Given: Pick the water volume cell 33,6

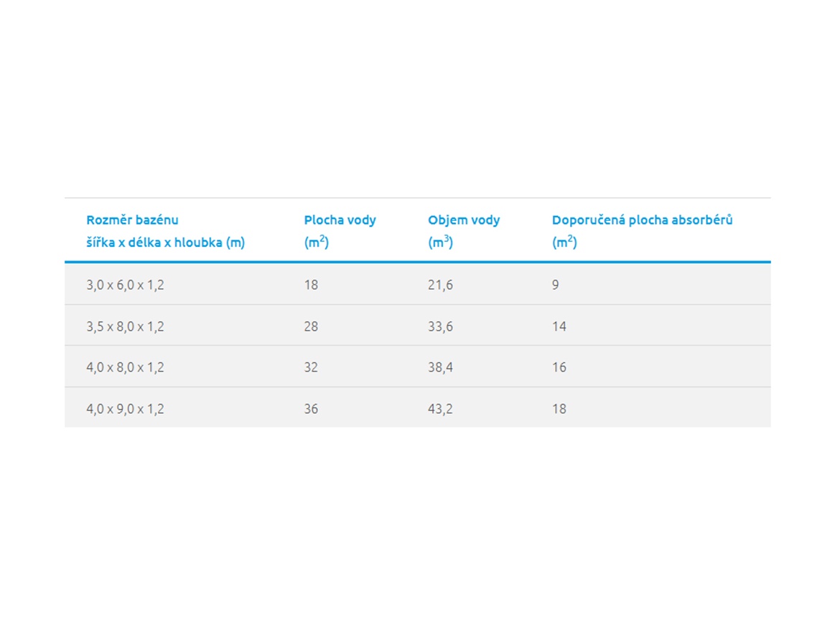Looking at the screenshot, I should 440,326.
